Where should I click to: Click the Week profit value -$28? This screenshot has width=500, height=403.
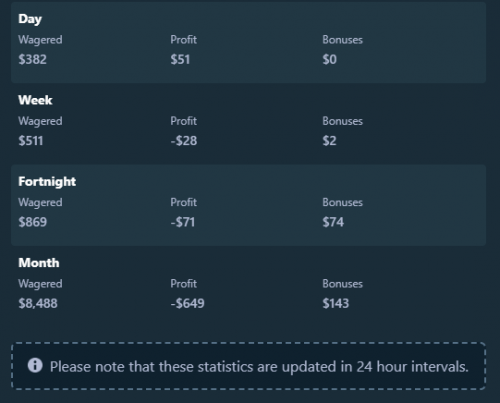(x=184, y=141)
